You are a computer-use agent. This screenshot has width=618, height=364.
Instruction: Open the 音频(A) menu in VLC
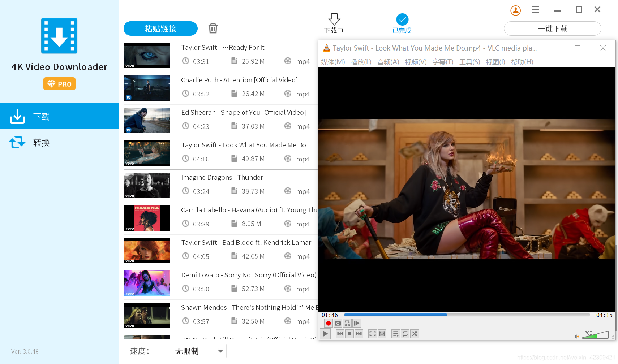coord(388,62)
